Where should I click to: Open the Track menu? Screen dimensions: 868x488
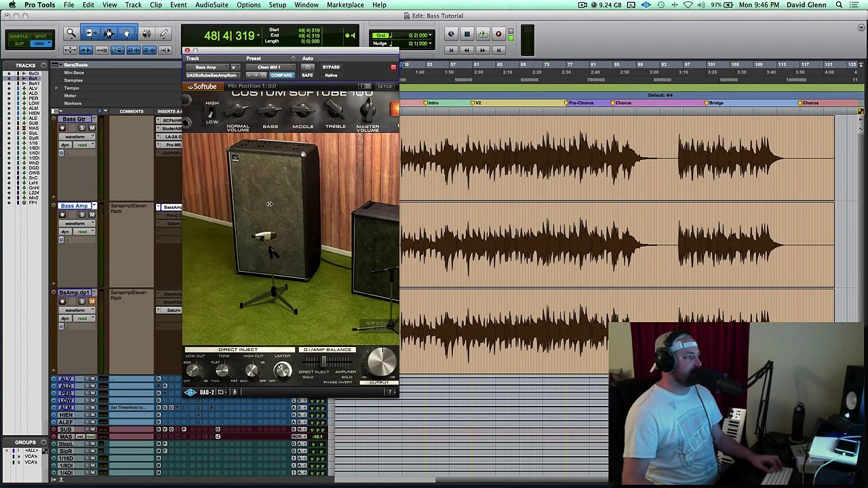[x=133, y=5]
